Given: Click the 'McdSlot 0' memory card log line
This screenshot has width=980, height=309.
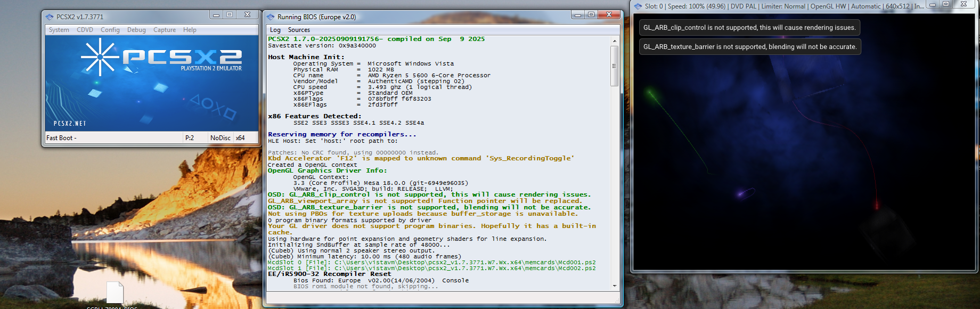Looking at the screenshot, I should [x=431, y=262].
